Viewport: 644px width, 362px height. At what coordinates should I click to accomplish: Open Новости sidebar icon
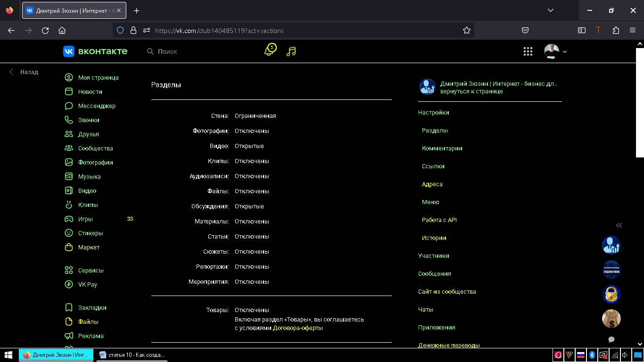click(69, 91)
